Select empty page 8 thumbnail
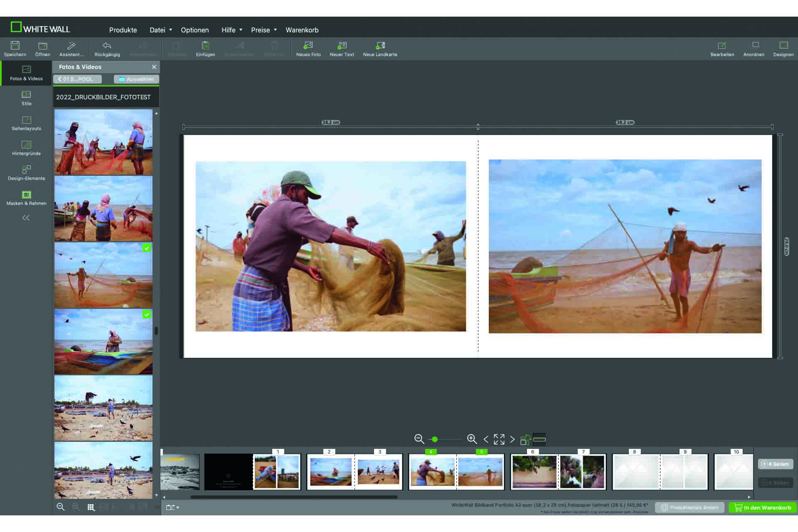Image resolution: width=798 pixels, height=532 pixels. [636, 472]
